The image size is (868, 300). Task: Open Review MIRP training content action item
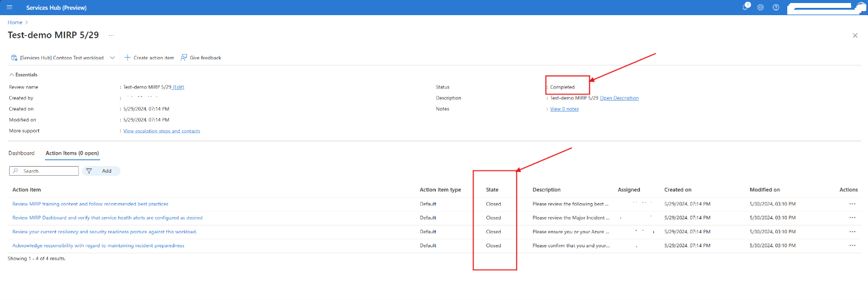tap(90, 204)
